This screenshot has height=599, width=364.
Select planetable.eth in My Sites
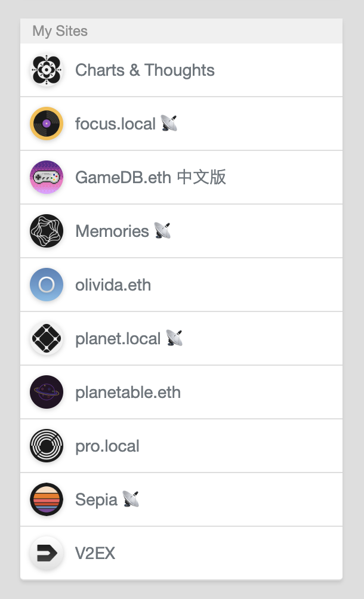coord(128,393)
